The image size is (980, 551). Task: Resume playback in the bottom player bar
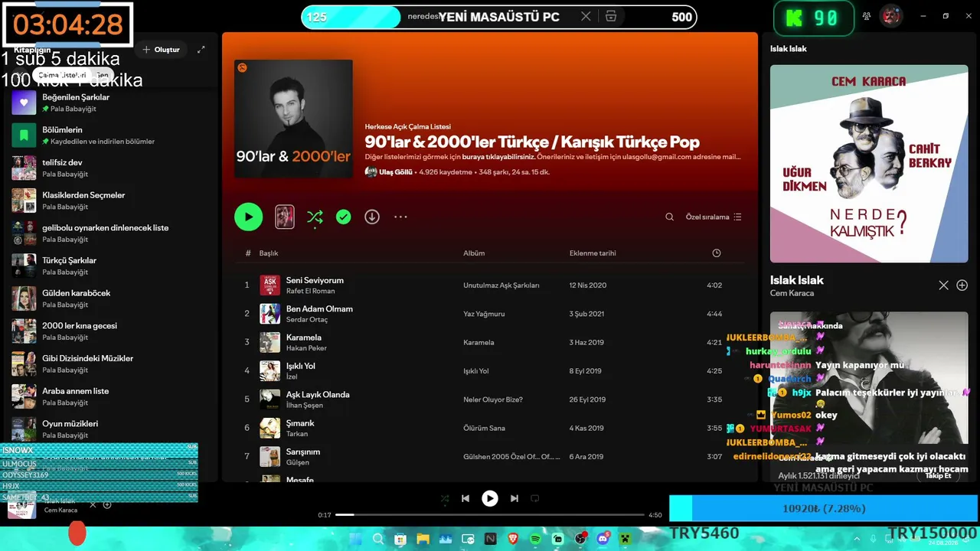(x=490, y=498)
